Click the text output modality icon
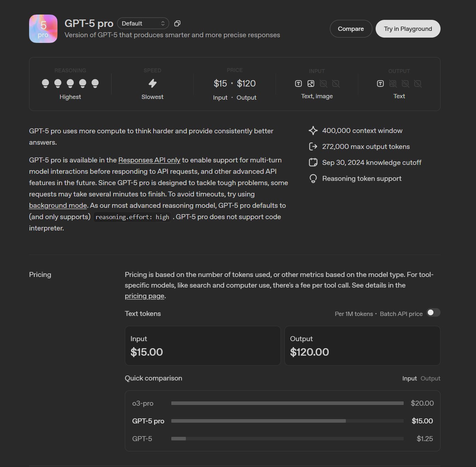Screen dimensions: 476x467 tap(380, 84)
